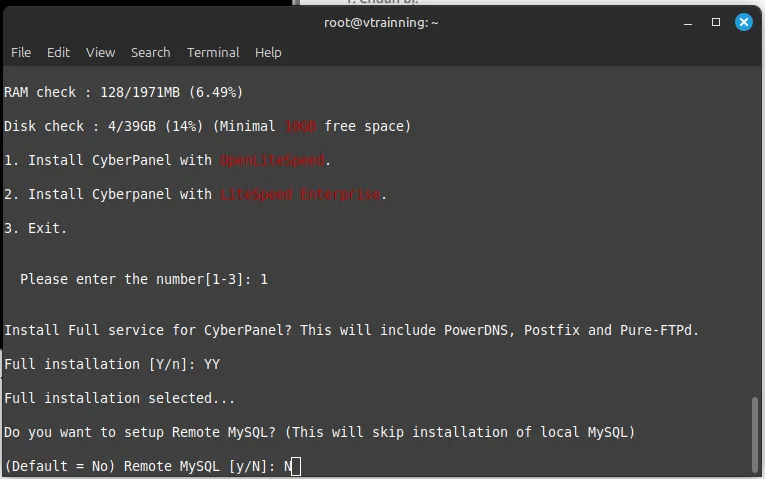Maximize the terminal window

716,21
